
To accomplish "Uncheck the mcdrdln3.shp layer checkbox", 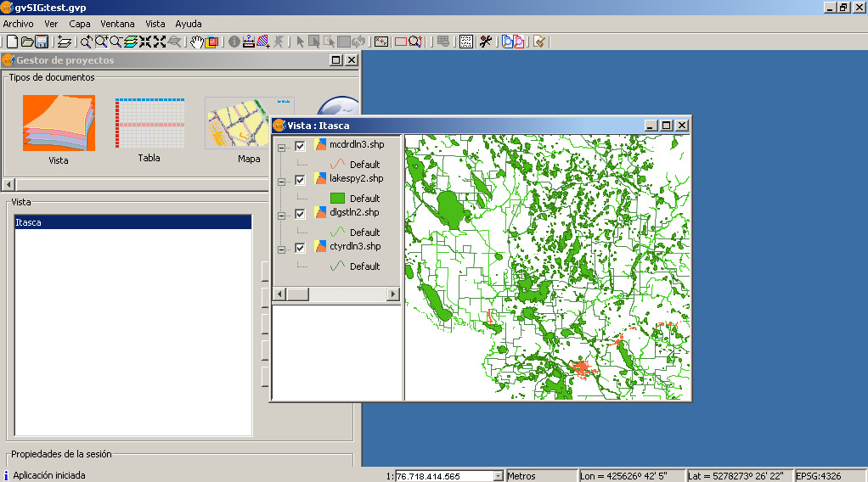I will click(300, 146).
